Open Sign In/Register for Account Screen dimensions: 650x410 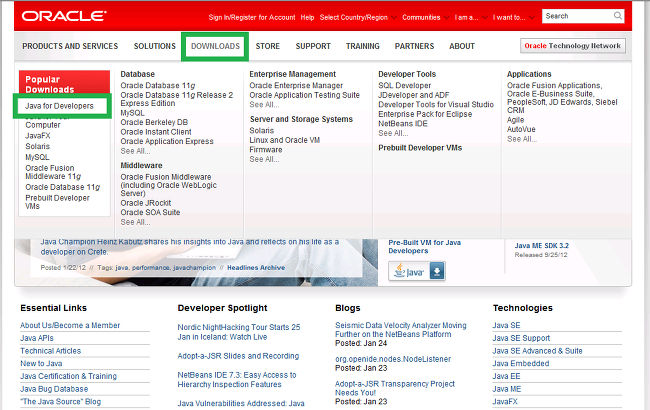pyautogui.click(x=252, y=17)
